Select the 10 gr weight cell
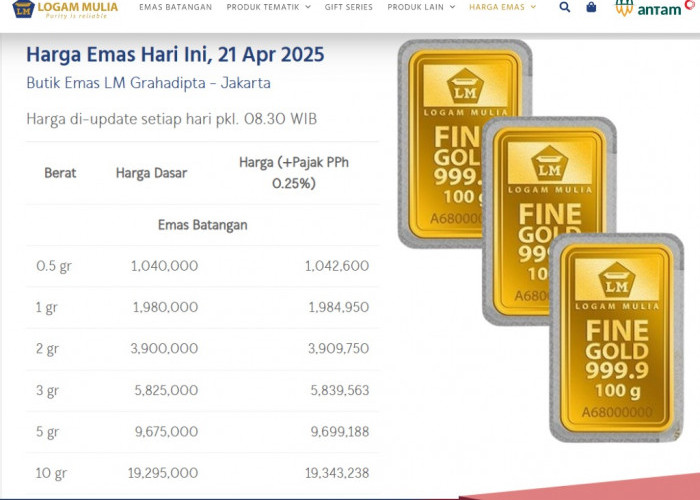This screenshot has height=500, width=700. 51,473
